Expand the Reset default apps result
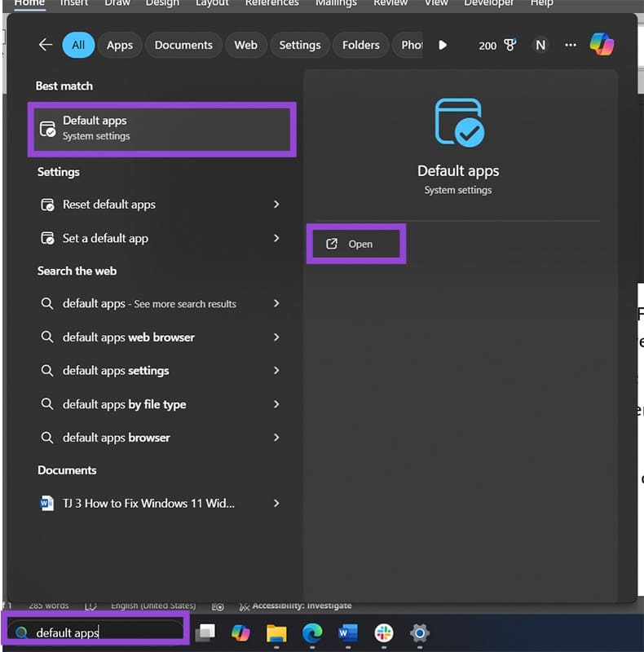 (276, 205)
